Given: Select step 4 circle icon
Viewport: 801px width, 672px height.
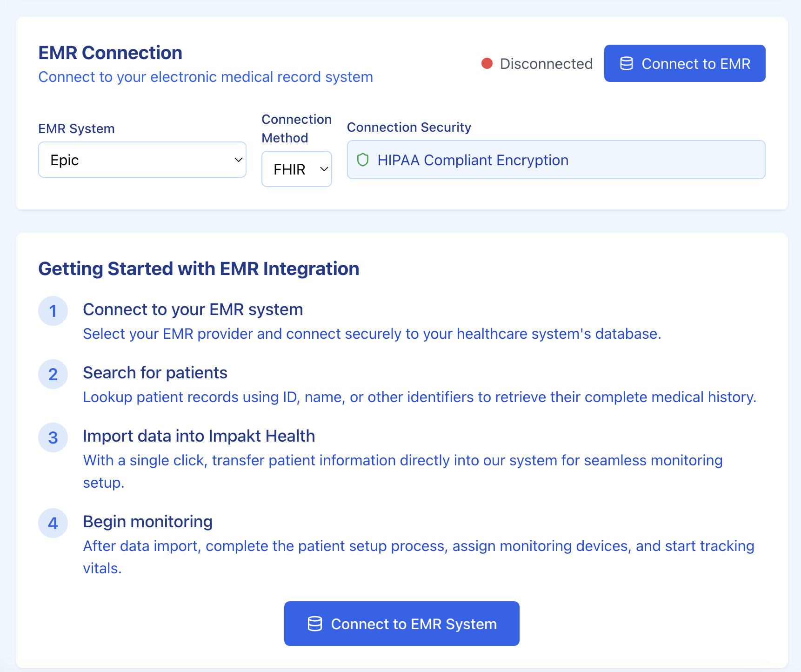Looking at the screenshot, I should 53,523.
